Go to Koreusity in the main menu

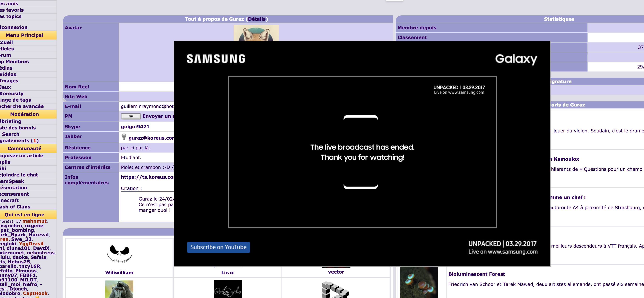click(12, 93)
